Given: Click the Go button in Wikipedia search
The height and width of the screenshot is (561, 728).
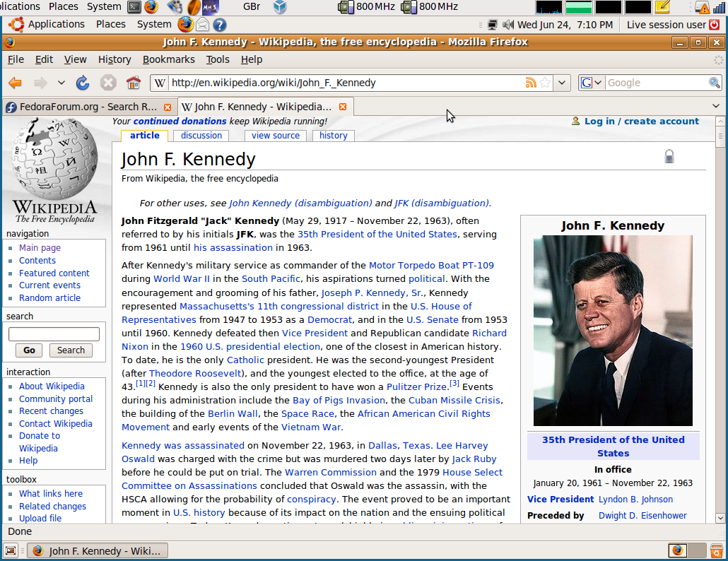Looking at the screenshot, I should (x=29, y=350).
